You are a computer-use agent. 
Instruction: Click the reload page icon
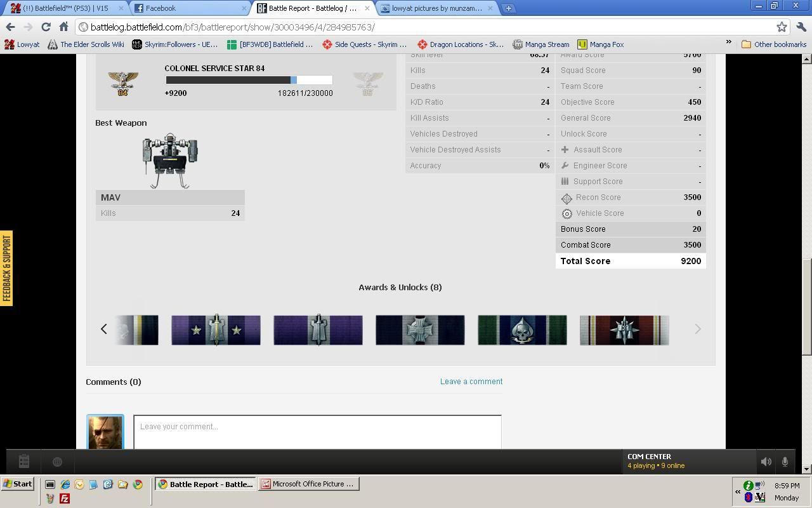(46, 27)
